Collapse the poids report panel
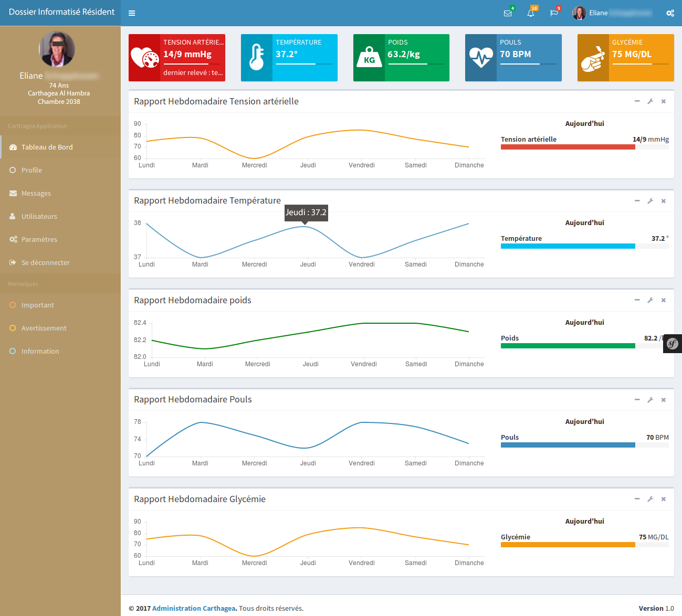 pyautogui.click(x=637, y=300)
